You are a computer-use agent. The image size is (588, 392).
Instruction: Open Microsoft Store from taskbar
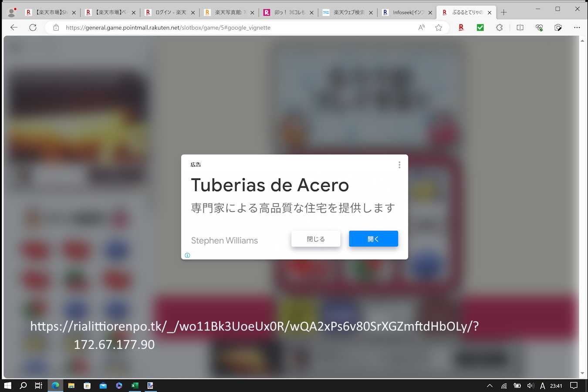(87, 385)
